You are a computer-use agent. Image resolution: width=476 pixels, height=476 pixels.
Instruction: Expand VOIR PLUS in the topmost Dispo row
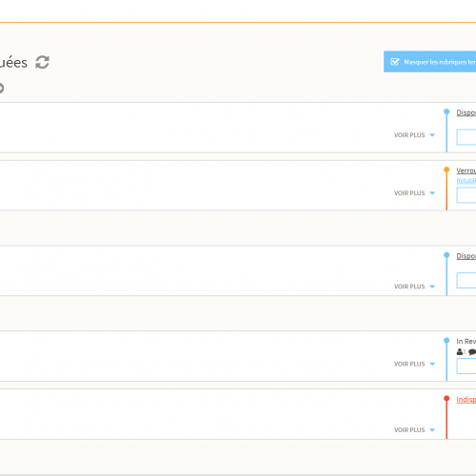click(x=414, y=135)
